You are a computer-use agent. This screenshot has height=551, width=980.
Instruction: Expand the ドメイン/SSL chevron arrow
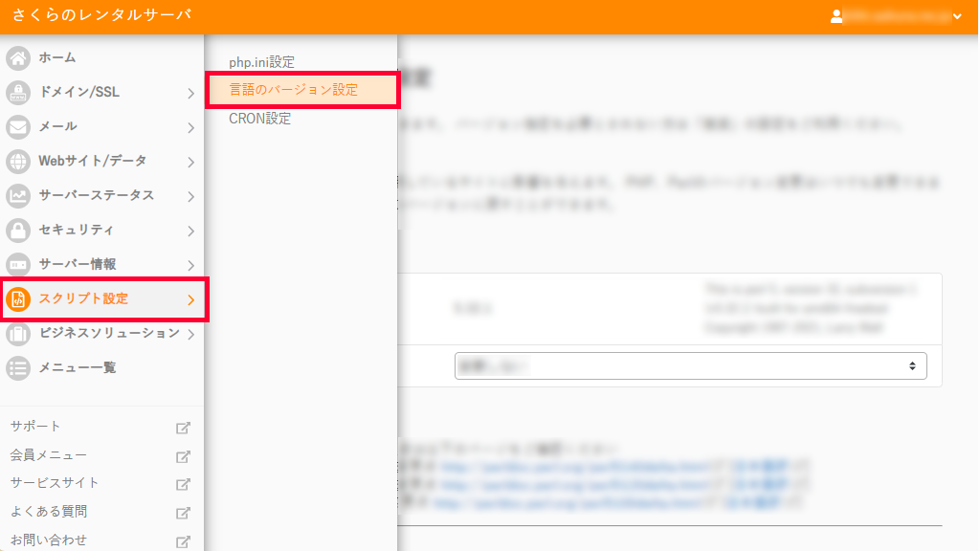(190, 94)
